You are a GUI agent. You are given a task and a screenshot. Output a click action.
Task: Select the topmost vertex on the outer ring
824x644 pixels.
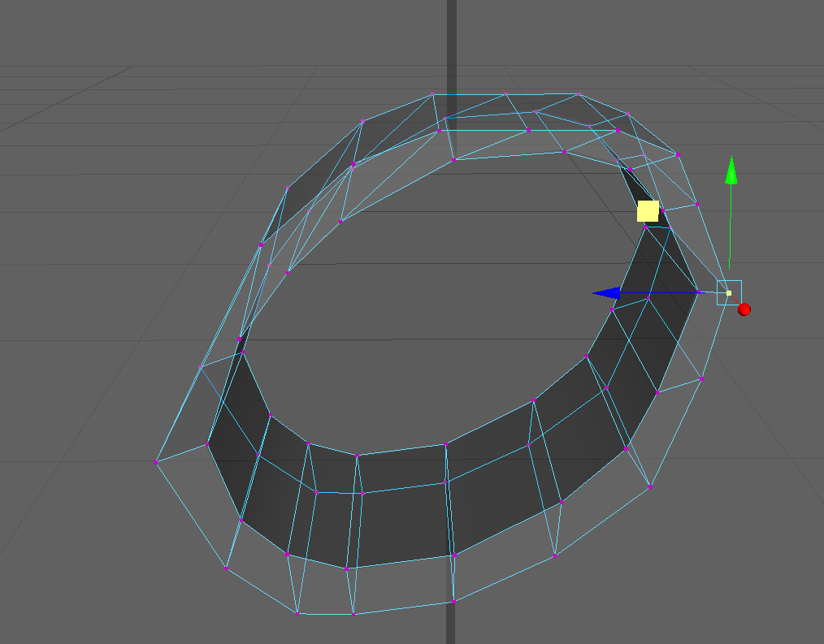pos(432,94)
